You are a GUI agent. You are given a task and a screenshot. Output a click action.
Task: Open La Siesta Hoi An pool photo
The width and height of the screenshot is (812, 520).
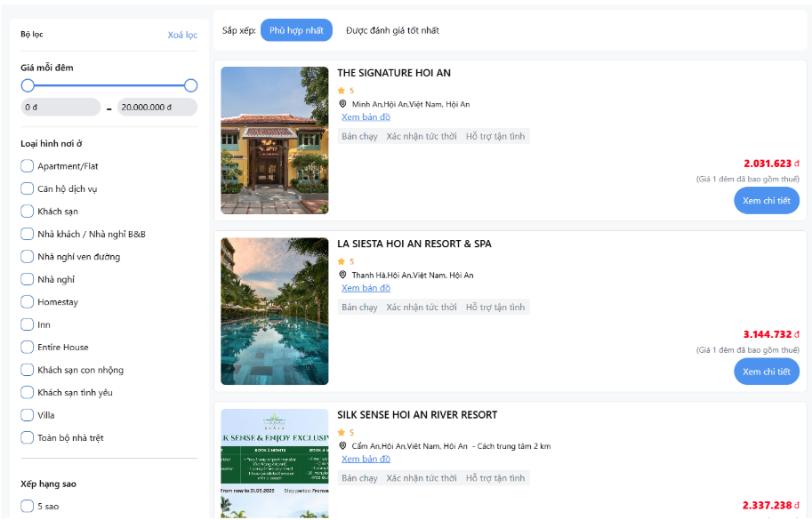[275, 311]
